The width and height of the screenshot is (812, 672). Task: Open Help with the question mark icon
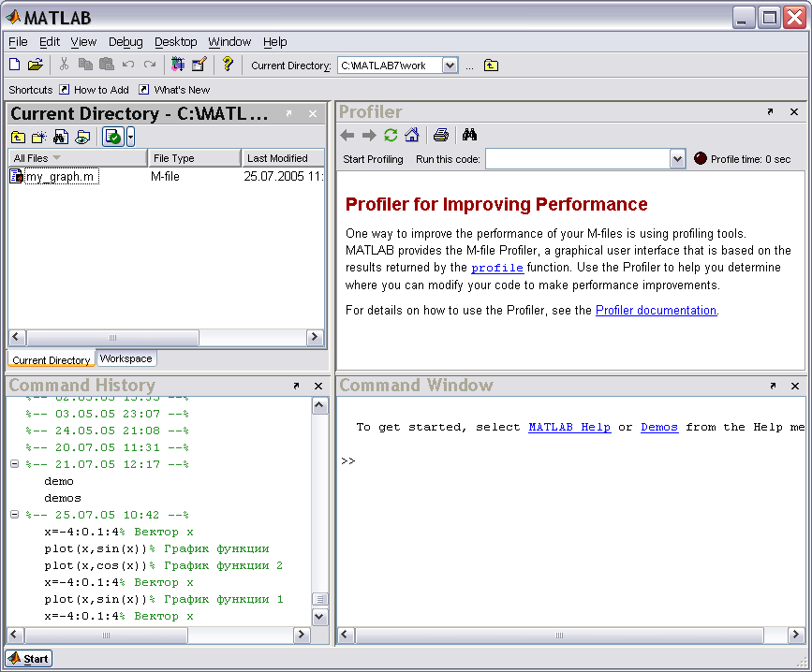228,65
